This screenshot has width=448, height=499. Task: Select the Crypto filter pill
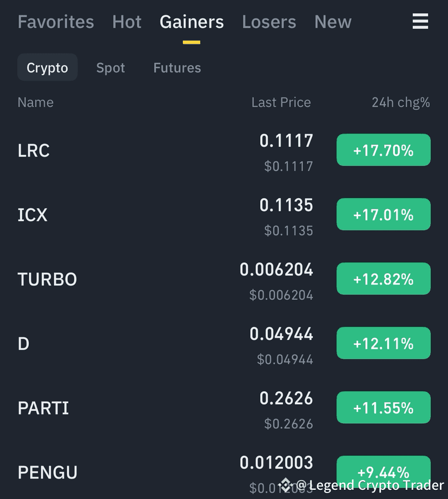pyautogui.click(x=48, y=68)
